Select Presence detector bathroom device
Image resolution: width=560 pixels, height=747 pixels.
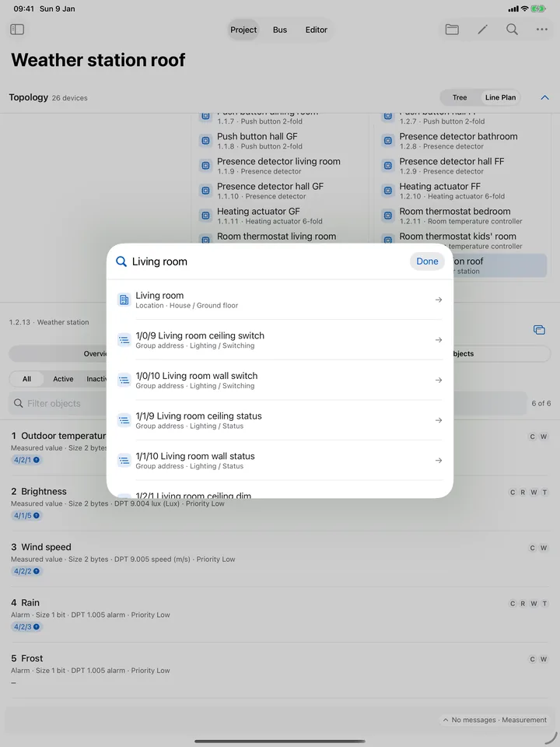coord(464,141)
